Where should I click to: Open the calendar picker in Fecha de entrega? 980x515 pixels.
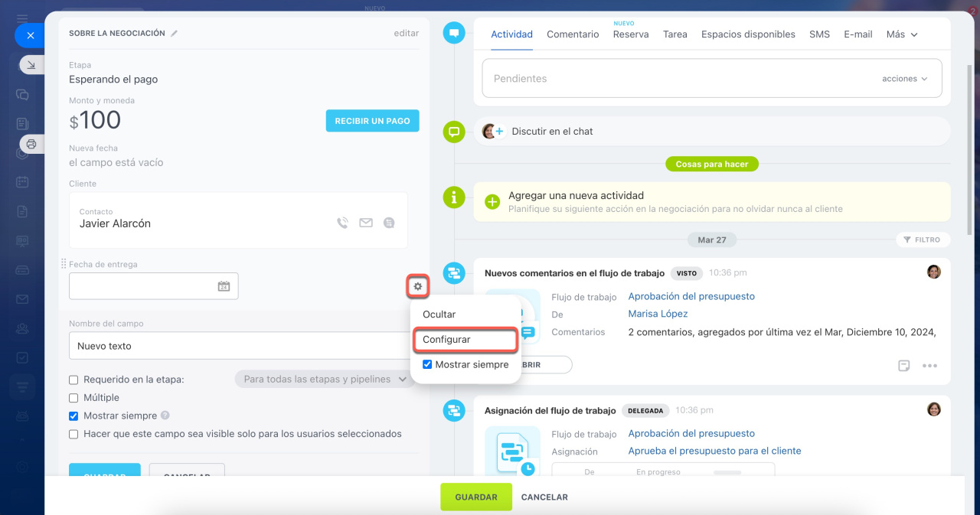coord(224,286)
